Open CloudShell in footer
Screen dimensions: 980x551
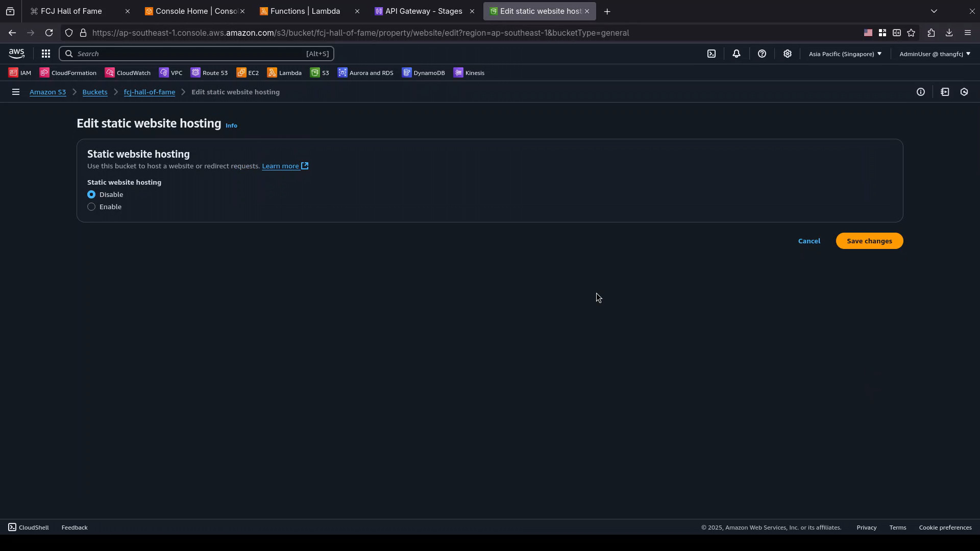(x=29, y=528)
